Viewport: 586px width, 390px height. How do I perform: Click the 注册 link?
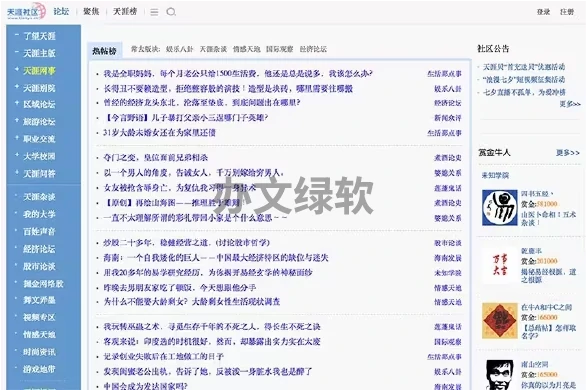click(x=567, y=12)
